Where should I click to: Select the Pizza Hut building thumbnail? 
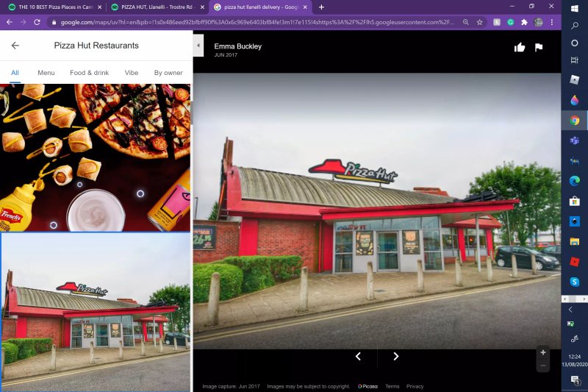(x=96, y=312)
